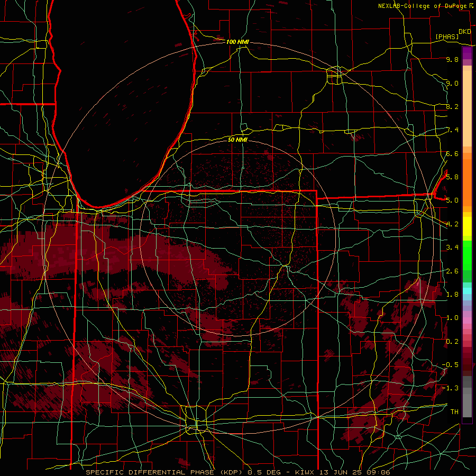476x476 pixels.
Task: Click the 0.2 value on the color scale
Action: click(x=452, y=341)
